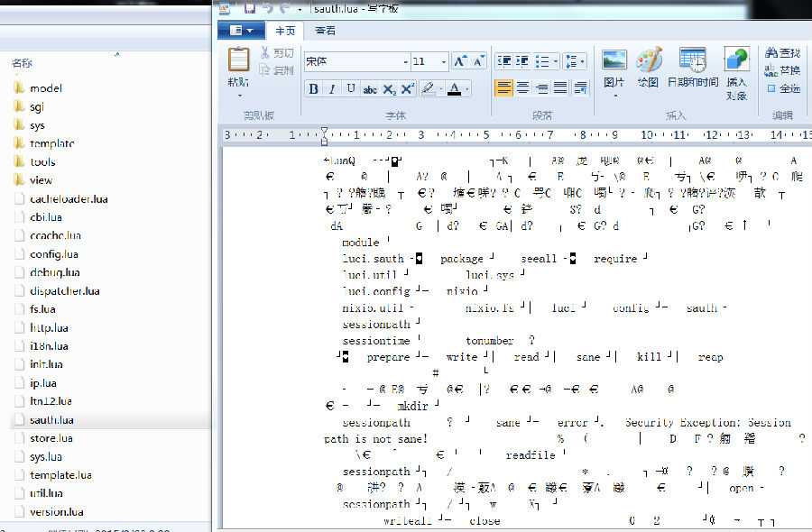Switch to the View ribbon tab

[325, 31]
